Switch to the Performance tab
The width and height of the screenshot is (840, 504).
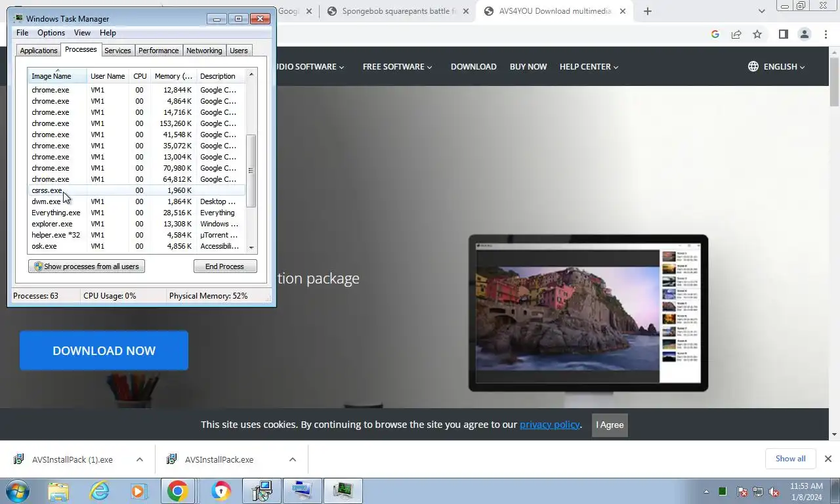pyautogui.click(x=158, y=51)
